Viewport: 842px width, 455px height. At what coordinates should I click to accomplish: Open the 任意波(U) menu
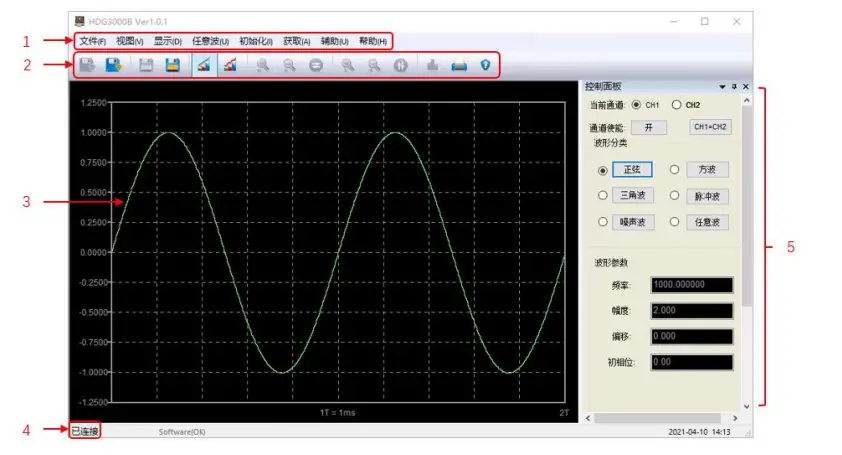(x=210, y=41)
